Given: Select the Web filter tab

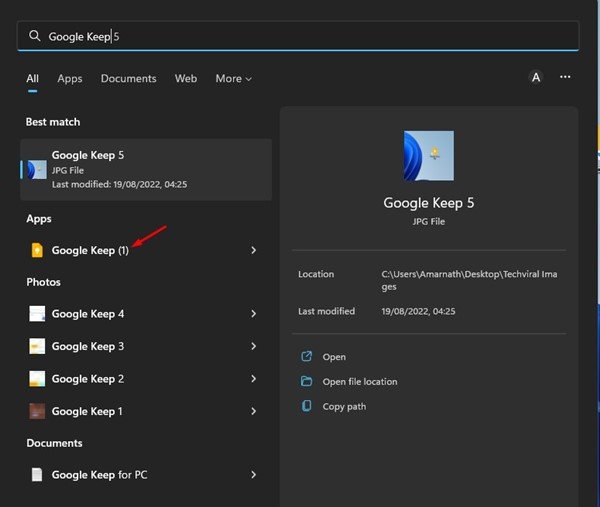Looking at the screenshot, I should (x=186, y=79).
